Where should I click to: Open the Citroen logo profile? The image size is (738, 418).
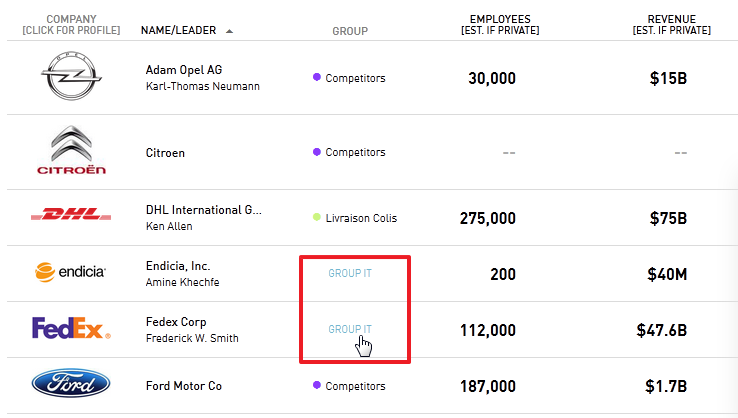point(71,150)
